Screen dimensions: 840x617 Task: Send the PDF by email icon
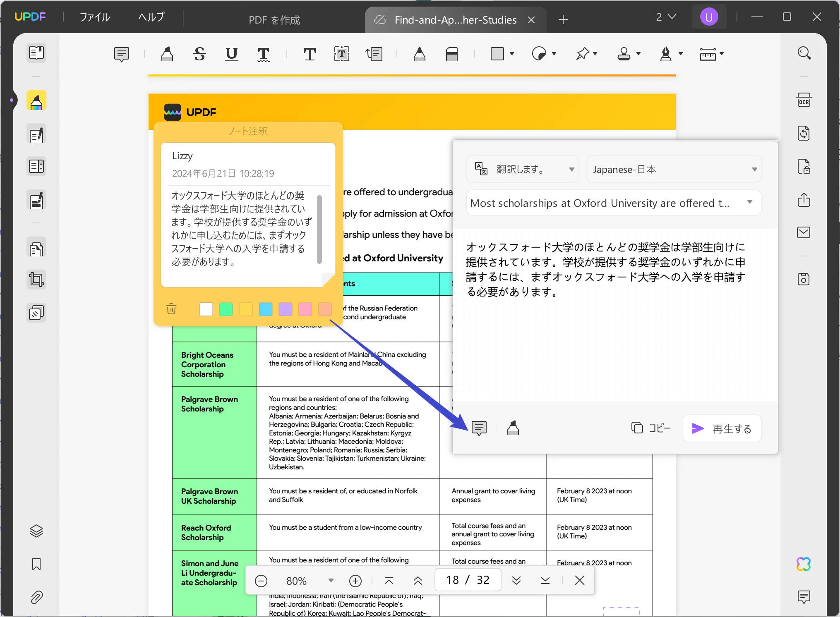[804, 232]
